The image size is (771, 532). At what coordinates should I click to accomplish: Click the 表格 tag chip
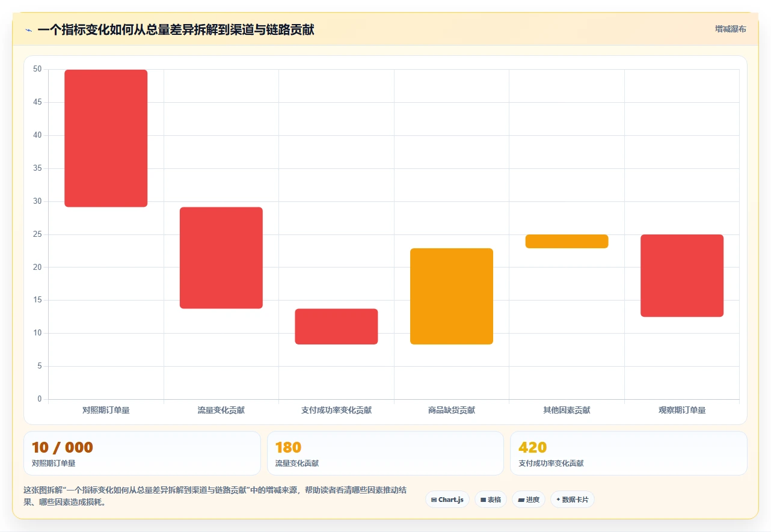491,500
